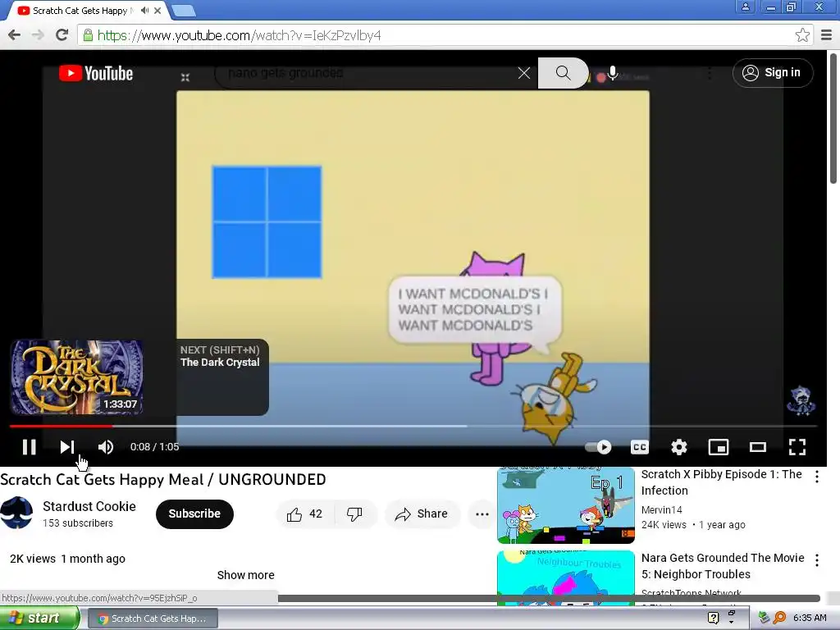This screenshot has height=630, width=840.
Task: Reload the page
Action: click(62, 35)
